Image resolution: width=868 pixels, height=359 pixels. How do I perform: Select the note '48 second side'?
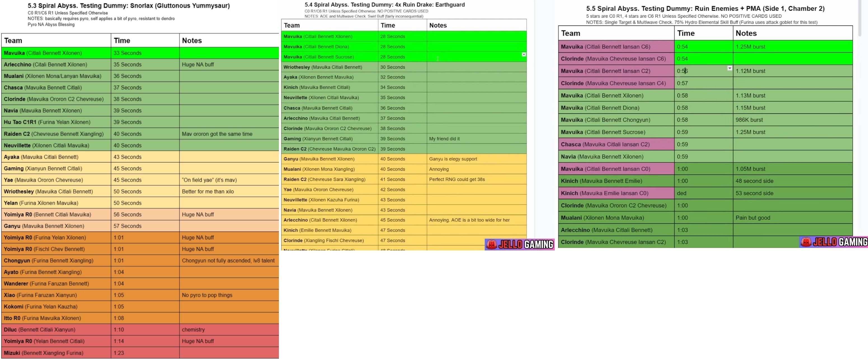[x=754, y=181]
